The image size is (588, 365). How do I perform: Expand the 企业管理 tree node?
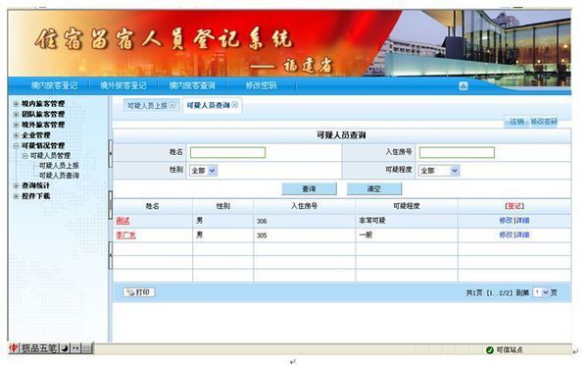(16, 135)
